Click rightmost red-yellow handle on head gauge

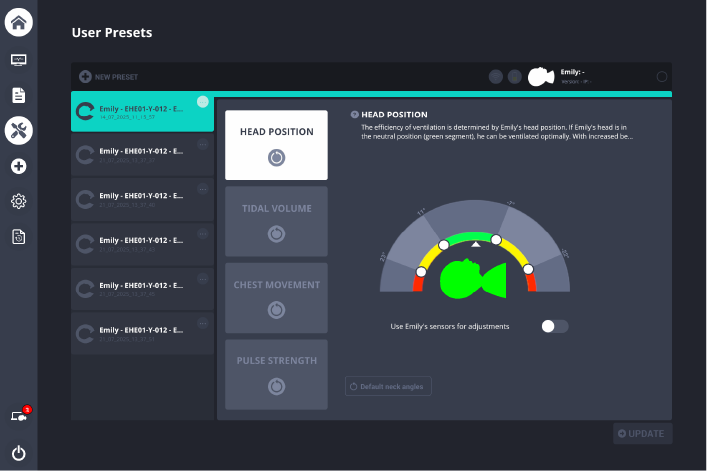point(529,269)
